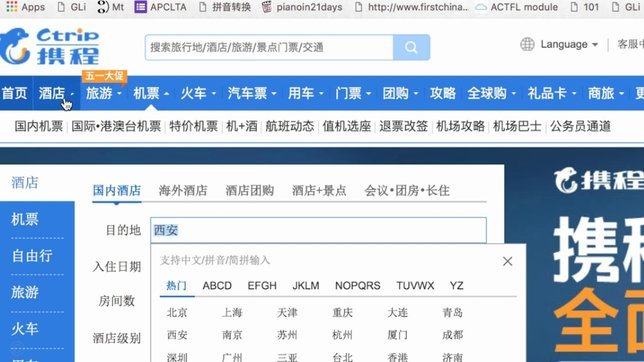Select the 热门 city tab
The image size is (644, 362).
point(177,285)
